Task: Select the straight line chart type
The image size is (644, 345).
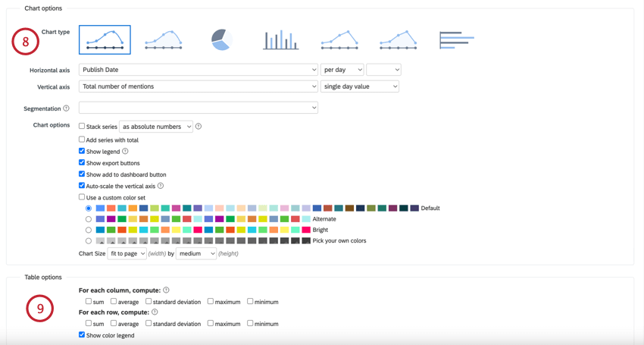Action: 339,40
